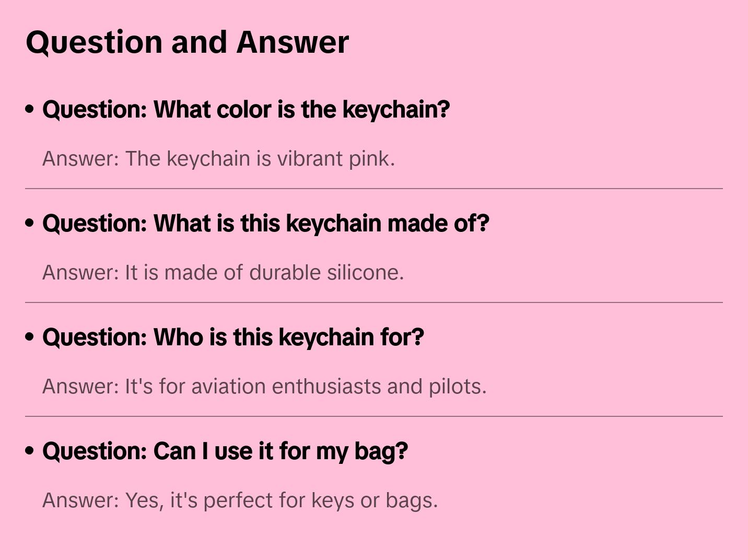Select the "What color is the keychain?" question

tap(246, 110)
